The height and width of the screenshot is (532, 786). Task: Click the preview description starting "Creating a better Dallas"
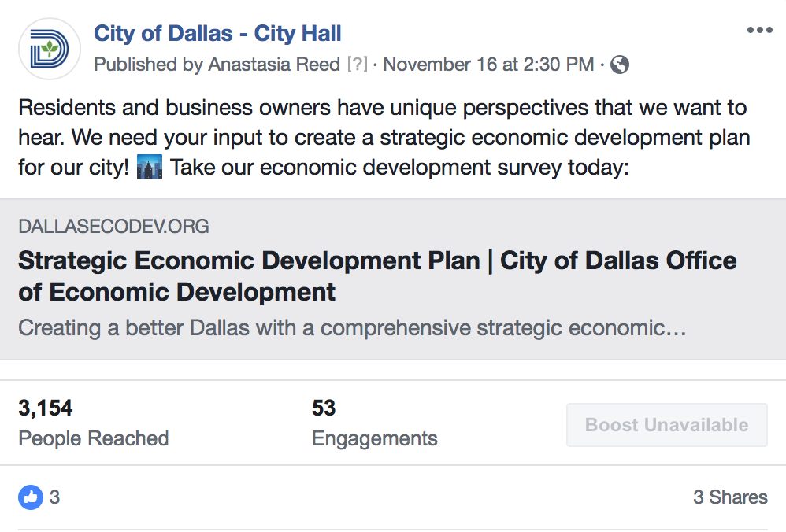(x=351, y=327)
